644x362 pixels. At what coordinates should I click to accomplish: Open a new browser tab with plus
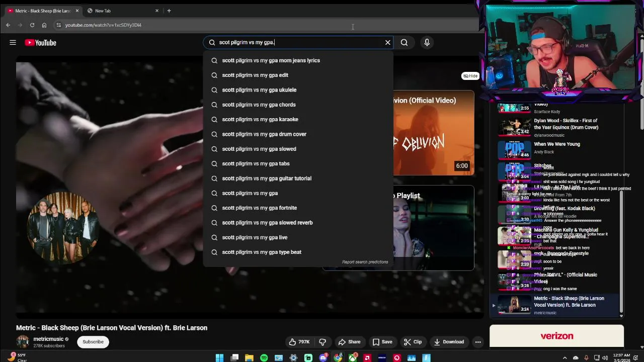point(169,11)
